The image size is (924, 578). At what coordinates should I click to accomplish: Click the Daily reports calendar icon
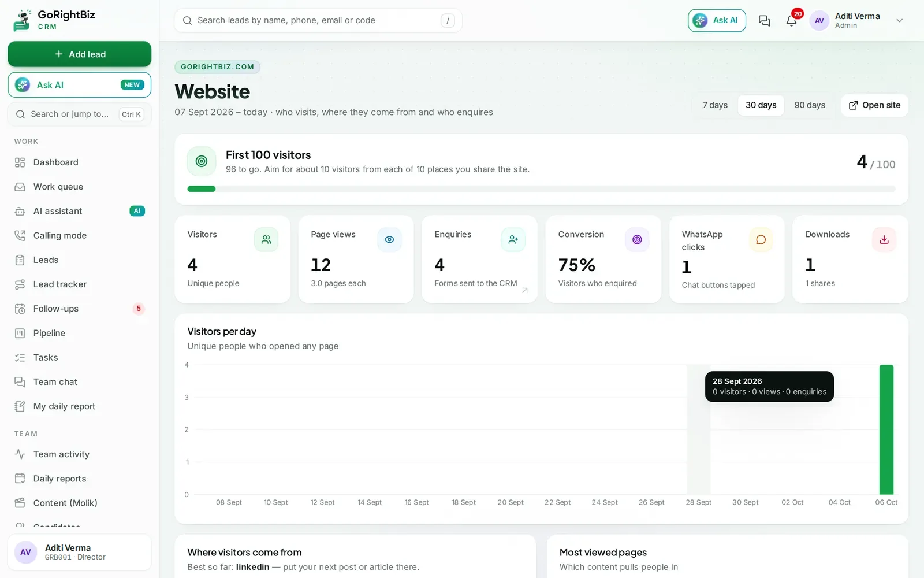20,479
